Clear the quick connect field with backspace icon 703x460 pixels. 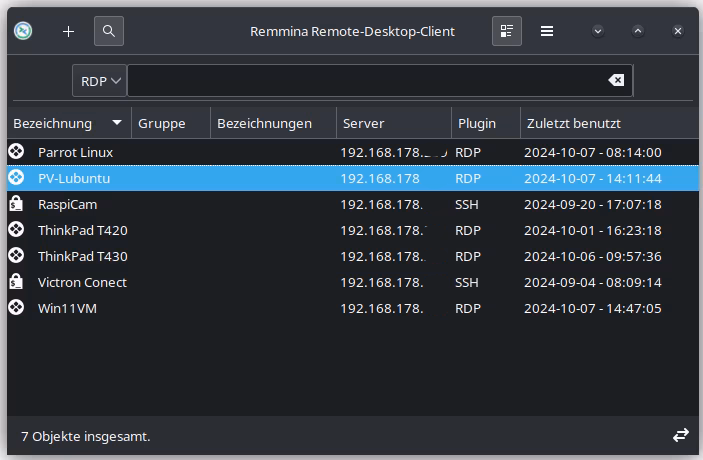pyautogui.click(x=616, y=80)
